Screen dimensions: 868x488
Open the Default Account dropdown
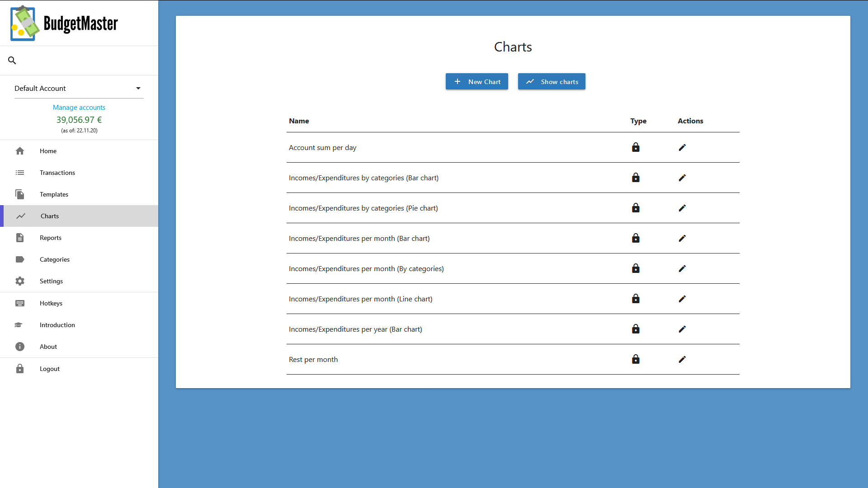pos(79,89)
